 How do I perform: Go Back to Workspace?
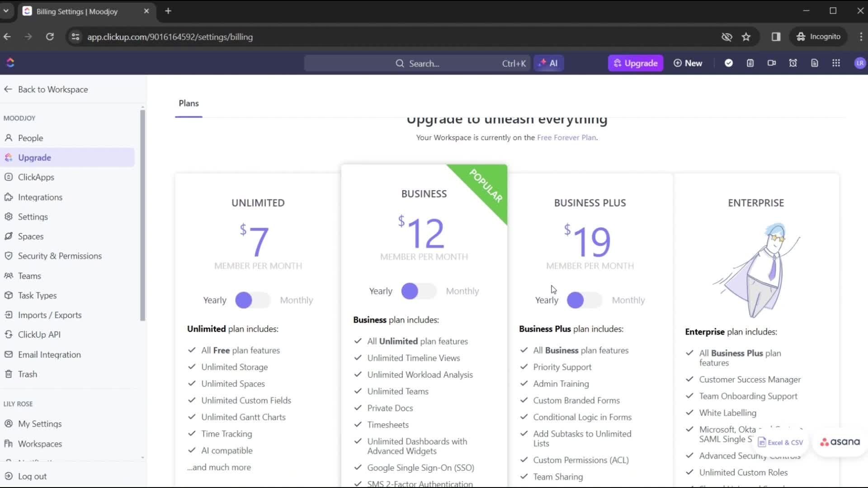coord(46,89)
